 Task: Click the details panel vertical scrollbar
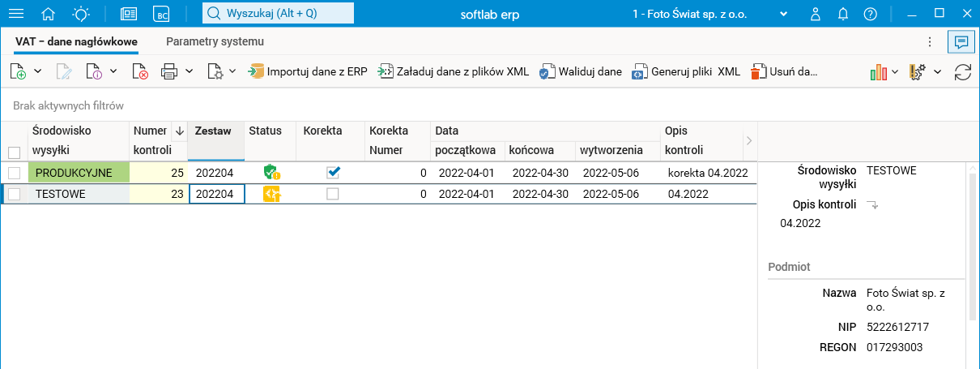(972, 243)
